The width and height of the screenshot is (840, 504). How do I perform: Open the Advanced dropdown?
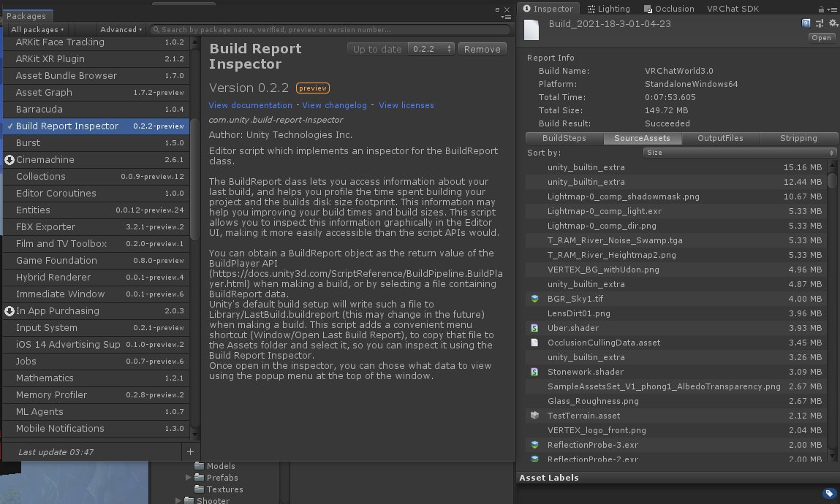[x=121, y=30]
